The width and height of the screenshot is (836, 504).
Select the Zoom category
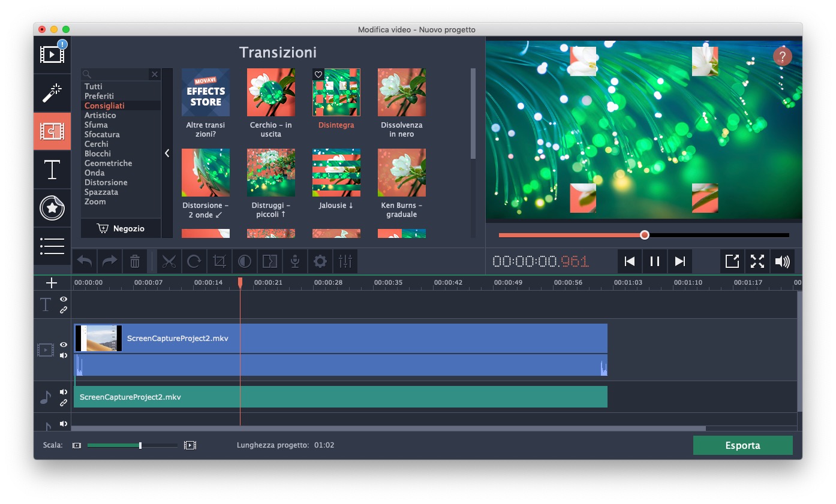point(95,201)
